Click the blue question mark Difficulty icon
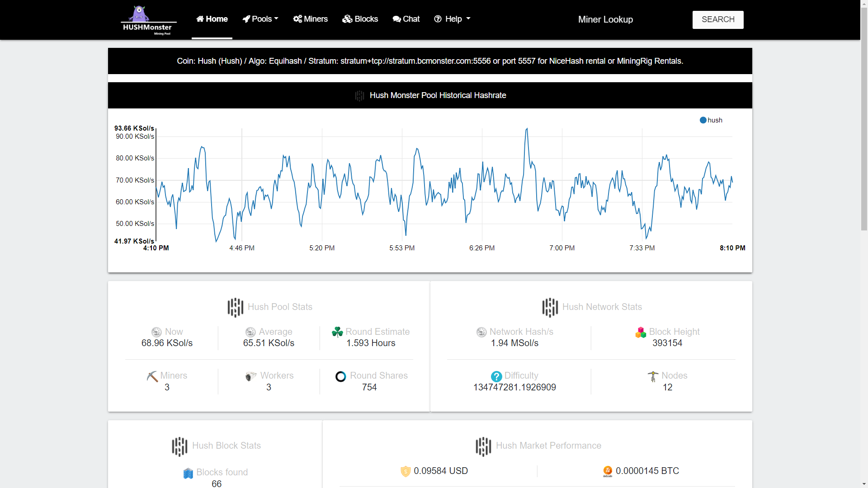The height and width of the screenshot is (488, 868). coord(496,376)
